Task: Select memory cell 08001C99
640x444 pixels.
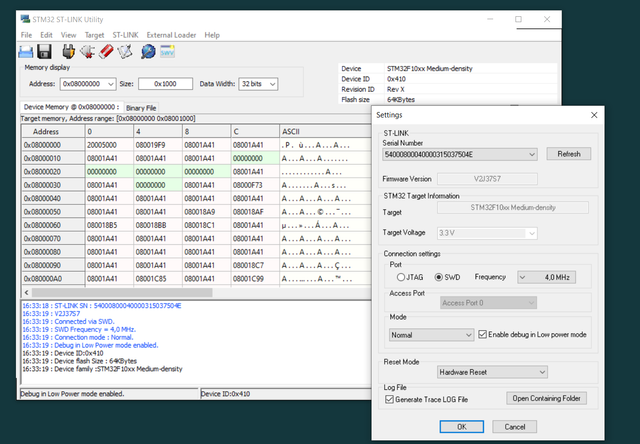Action: pyautogui.click(x=255, y=279)
